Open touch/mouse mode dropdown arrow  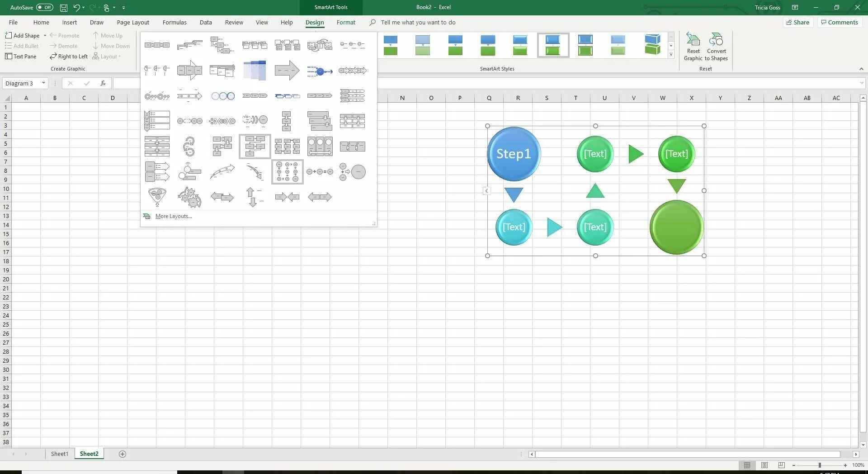pos(114,8)
